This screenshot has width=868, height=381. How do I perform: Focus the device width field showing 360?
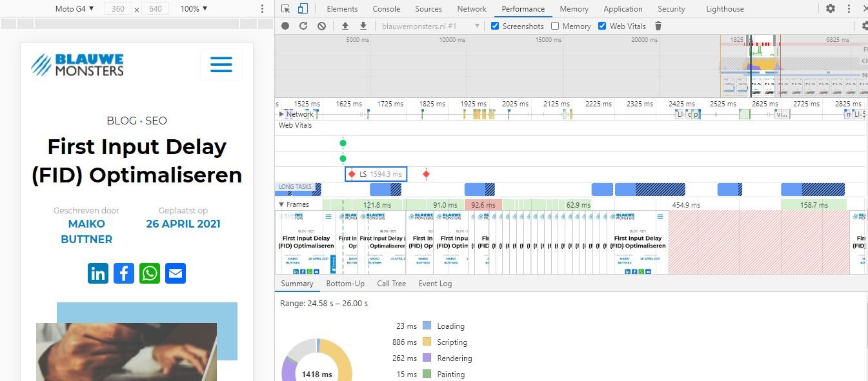[x=117, y=9]
